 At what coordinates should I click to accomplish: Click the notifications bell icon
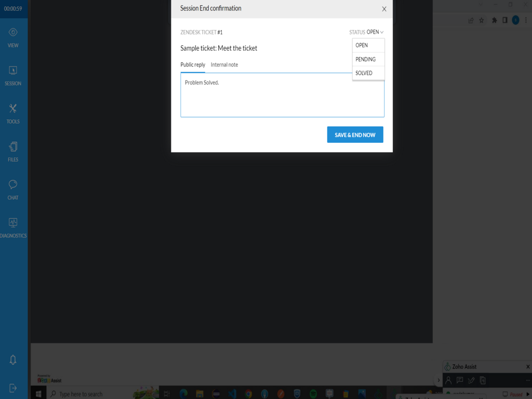coord(13,360)
